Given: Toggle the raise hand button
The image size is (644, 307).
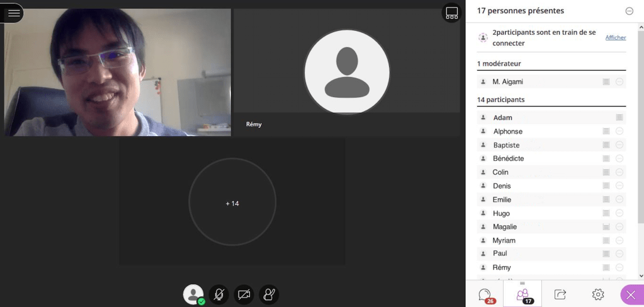Looking at the screenshot, I should (269, 294).
